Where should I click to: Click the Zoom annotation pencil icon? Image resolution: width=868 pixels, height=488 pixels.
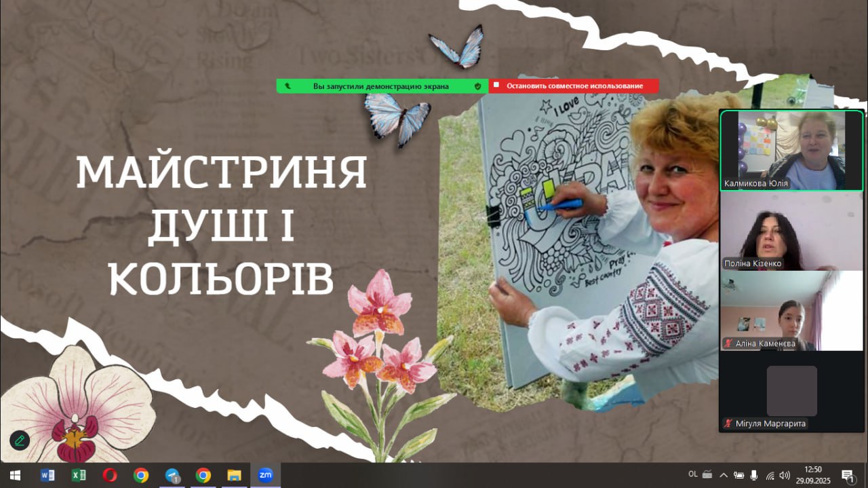(20, 440)
